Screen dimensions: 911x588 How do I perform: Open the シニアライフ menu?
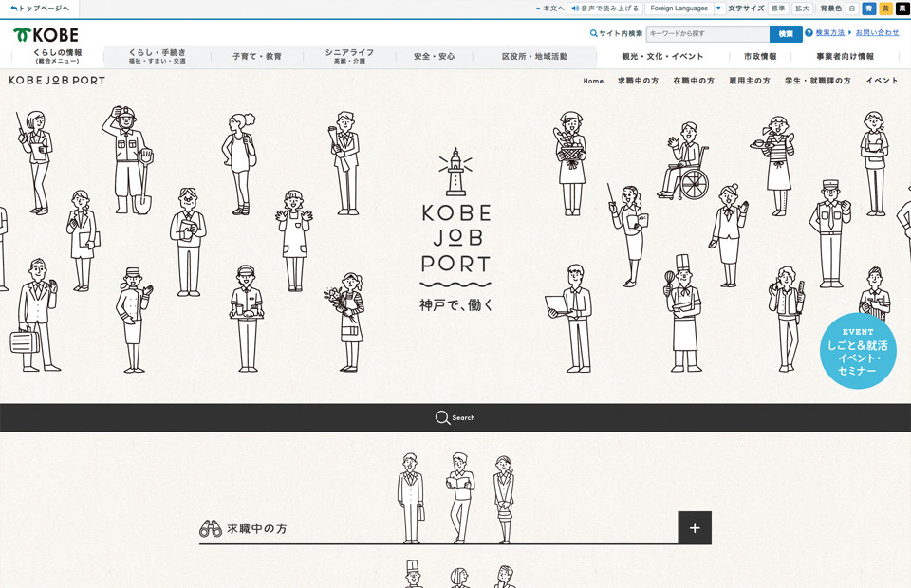tap(349, 56)
